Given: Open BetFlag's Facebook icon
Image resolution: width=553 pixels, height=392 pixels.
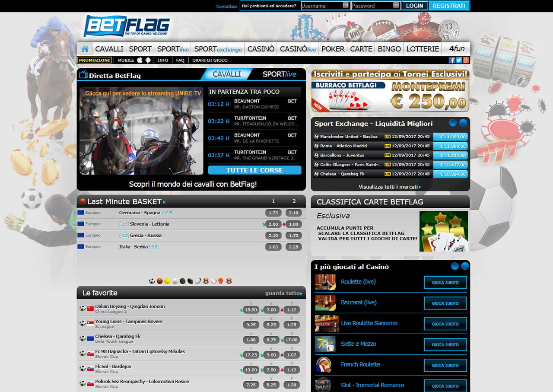Looking at the screenshot, I should tap(452, 60).
